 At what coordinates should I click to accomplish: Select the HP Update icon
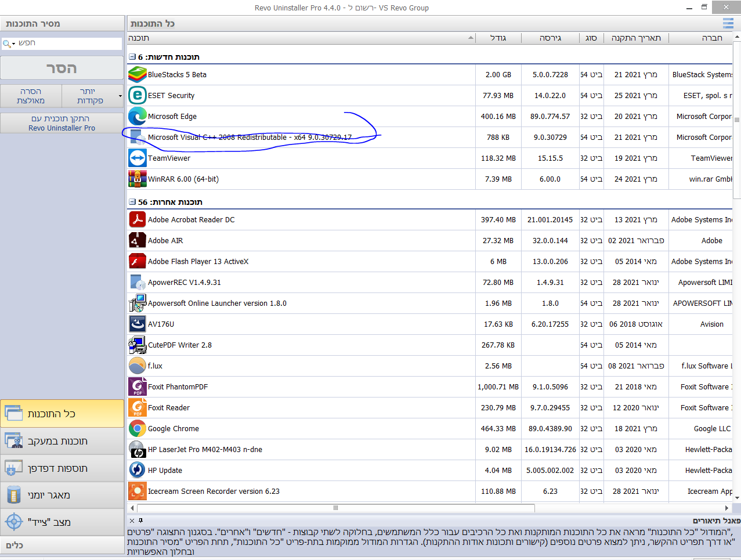coord(138,470)
